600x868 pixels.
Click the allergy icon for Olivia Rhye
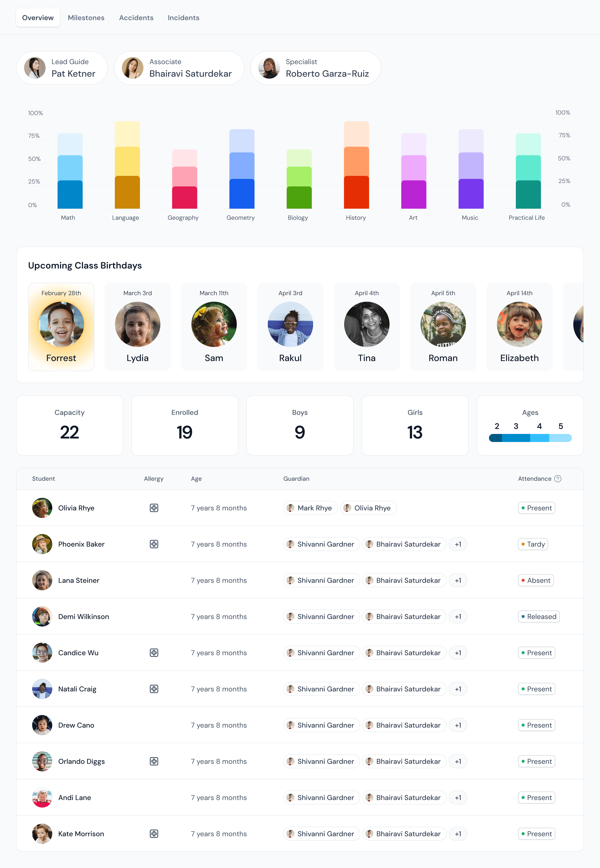[x=154, y=508]
